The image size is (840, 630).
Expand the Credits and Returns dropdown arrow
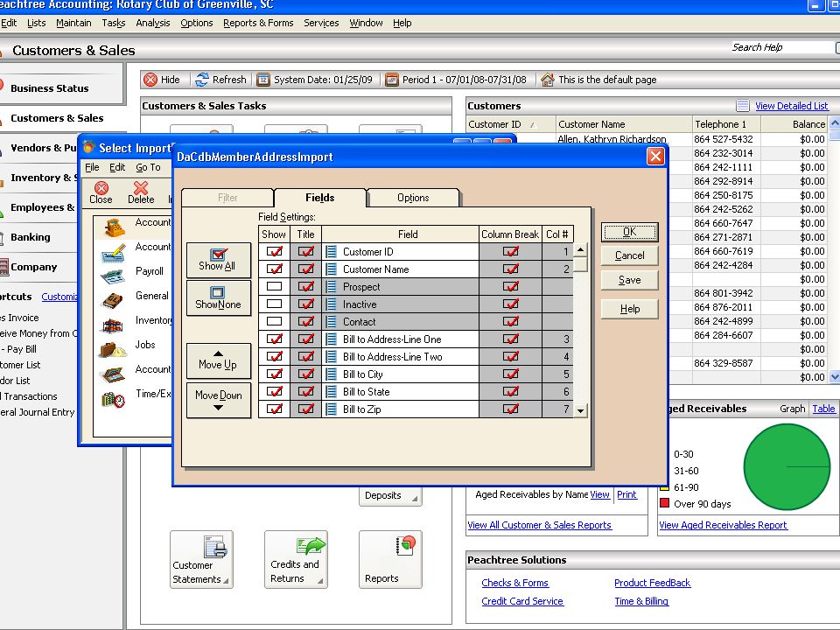tap(320, 581)
